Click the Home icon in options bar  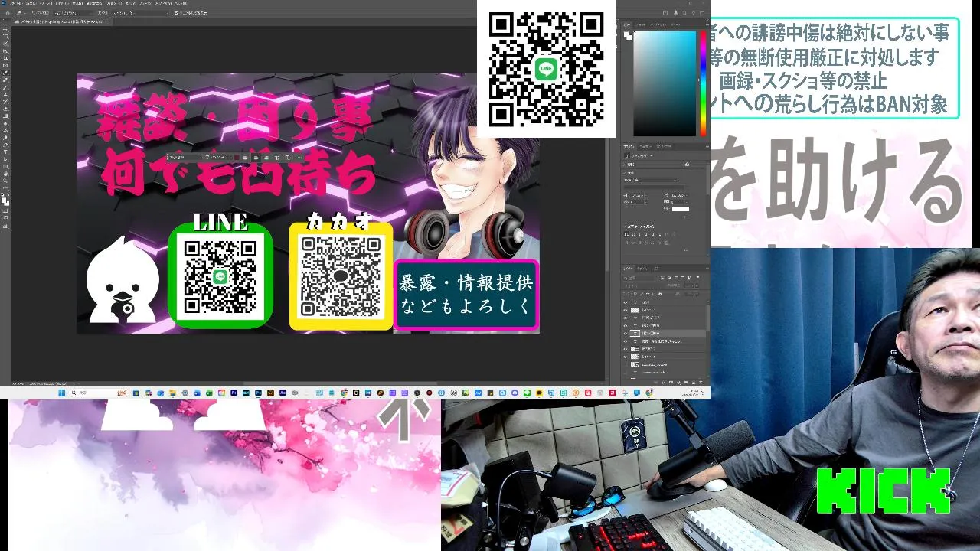tap(8, 13)
